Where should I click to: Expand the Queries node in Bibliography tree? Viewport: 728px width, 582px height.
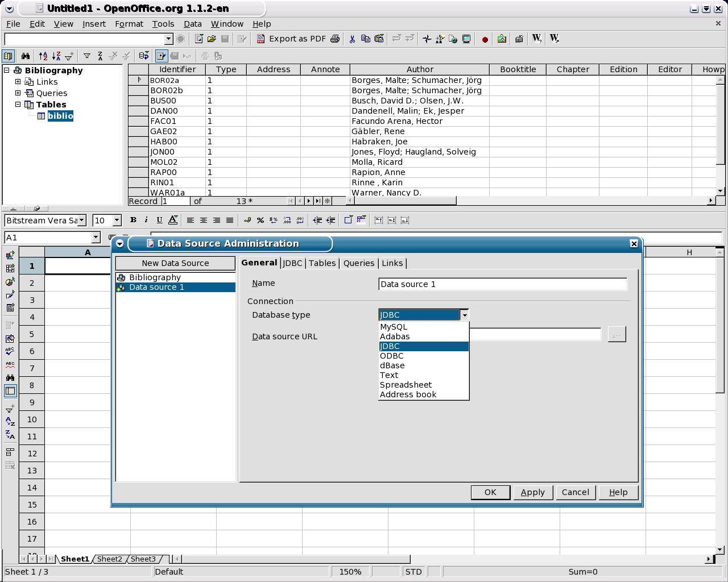(x=18, y=93)
